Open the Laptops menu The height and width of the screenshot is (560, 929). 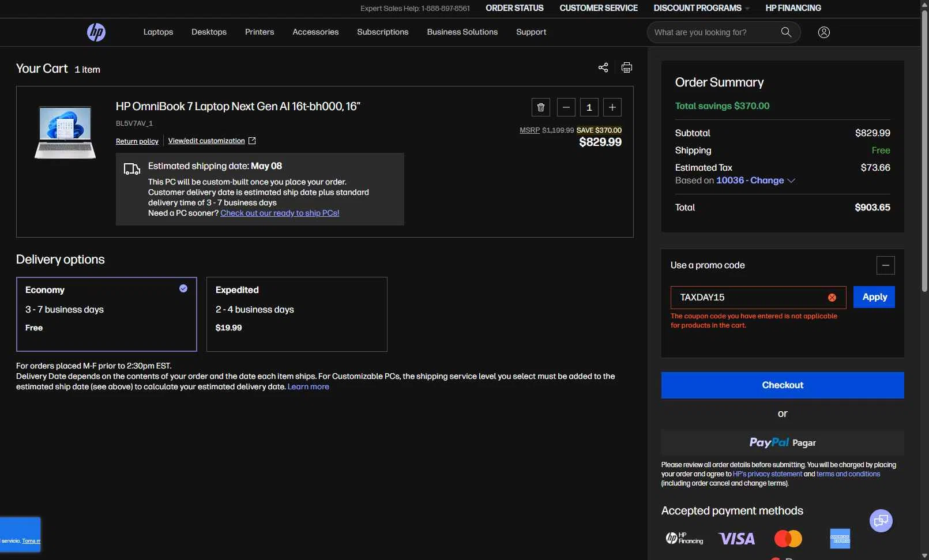click(158, 32)
